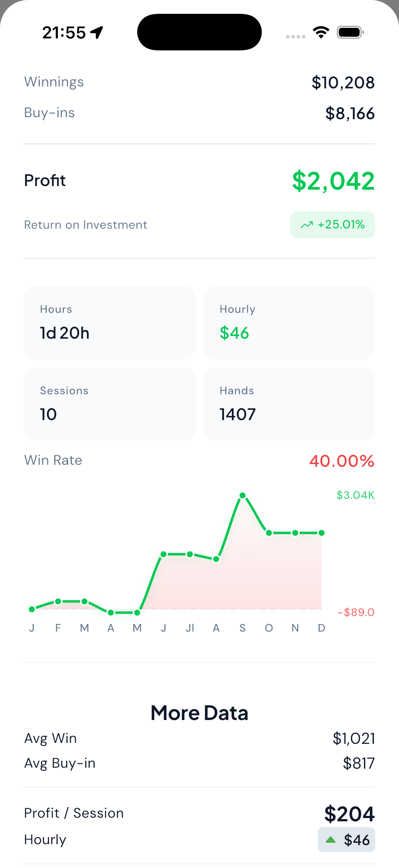Tap the $3.04K chart maximum label
This screenshot has width=399, height=868.
(x=355, y=495)
